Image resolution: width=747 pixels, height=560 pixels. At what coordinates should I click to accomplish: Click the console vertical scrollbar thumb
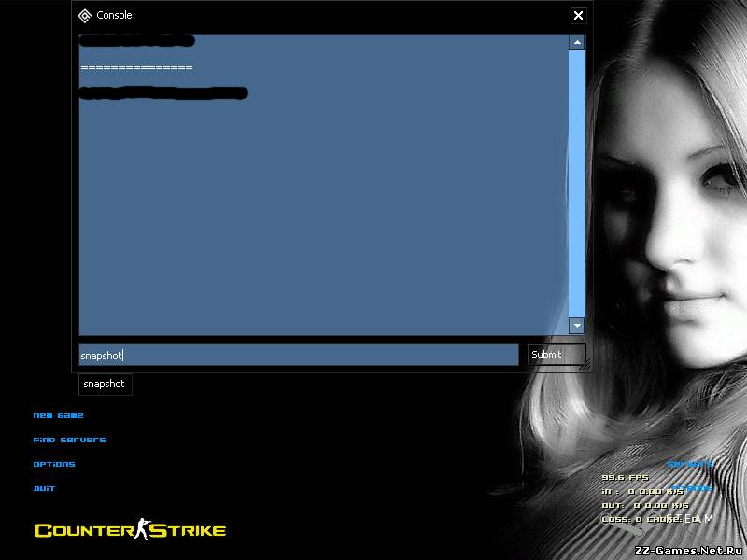[x=577, y=184]
